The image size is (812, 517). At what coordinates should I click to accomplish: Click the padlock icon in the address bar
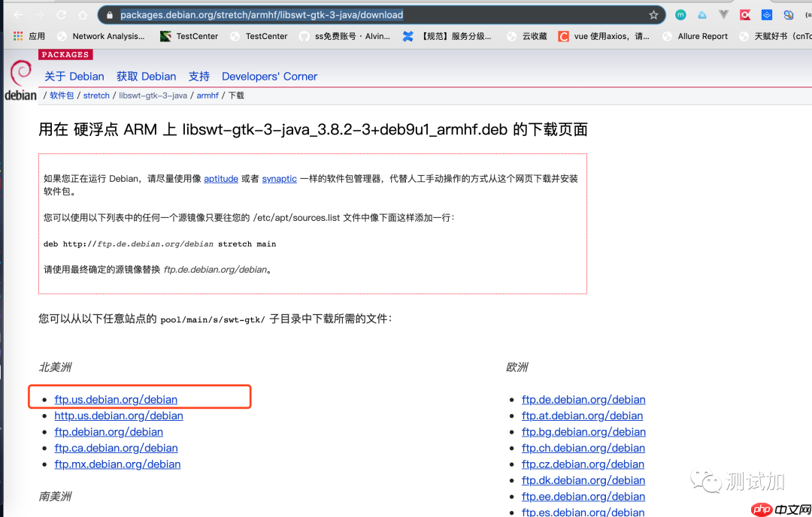click(x=110, y=14)
